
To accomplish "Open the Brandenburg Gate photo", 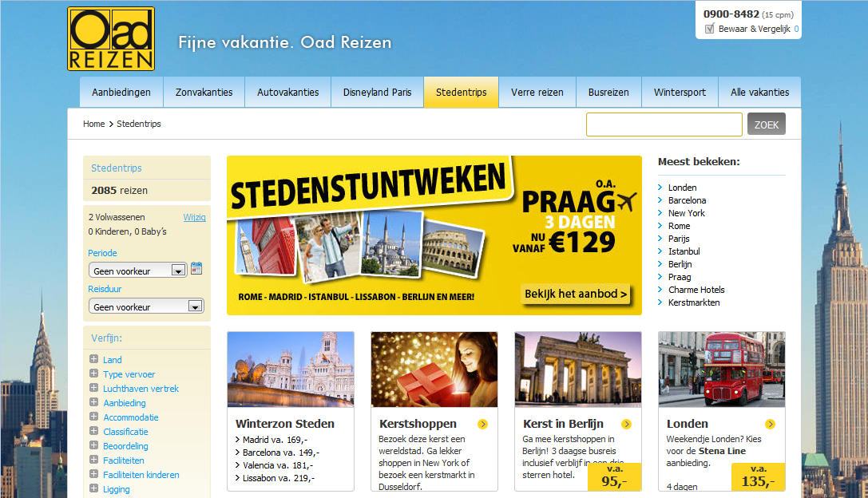I will pyautogui.click(x=578, y=370).
